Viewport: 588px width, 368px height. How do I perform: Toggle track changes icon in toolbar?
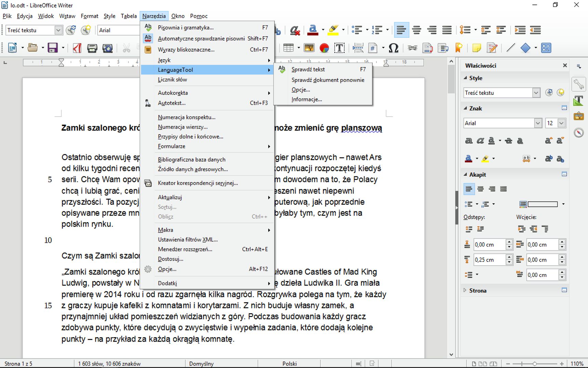coord(492,48)
